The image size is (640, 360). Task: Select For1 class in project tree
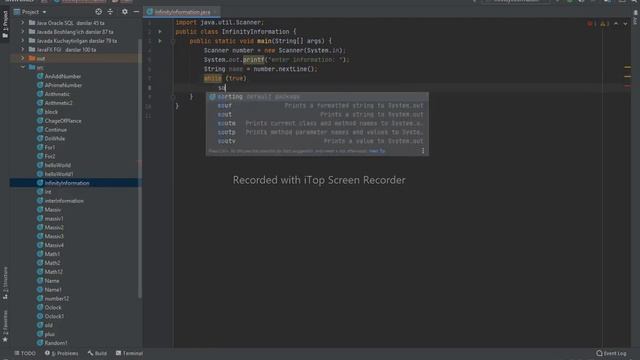click(x=50, y=147)
